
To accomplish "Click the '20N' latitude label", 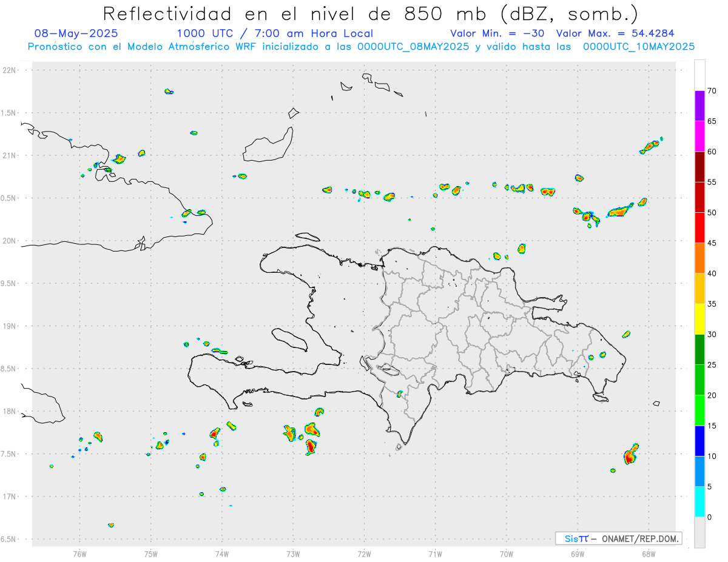I will 10,241.
